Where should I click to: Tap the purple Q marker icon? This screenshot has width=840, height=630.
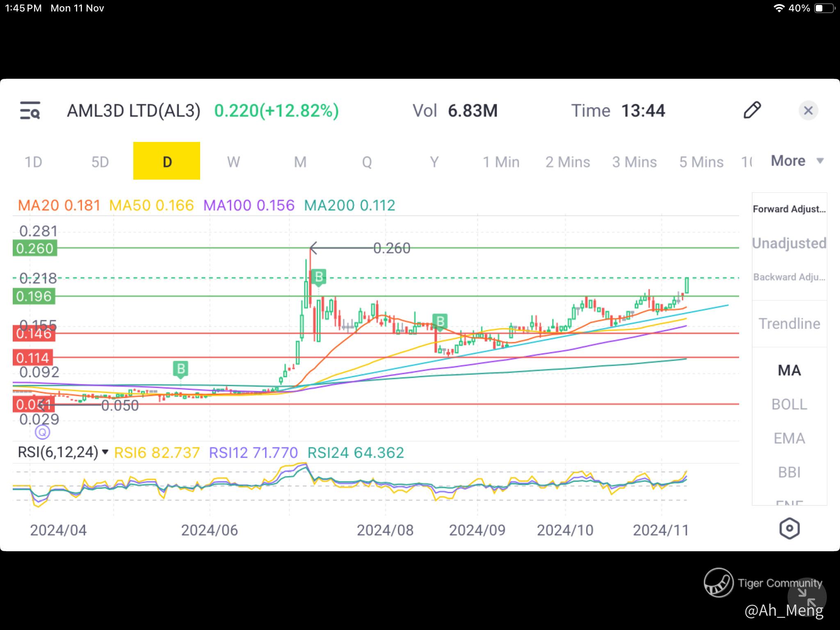point(43,432)
